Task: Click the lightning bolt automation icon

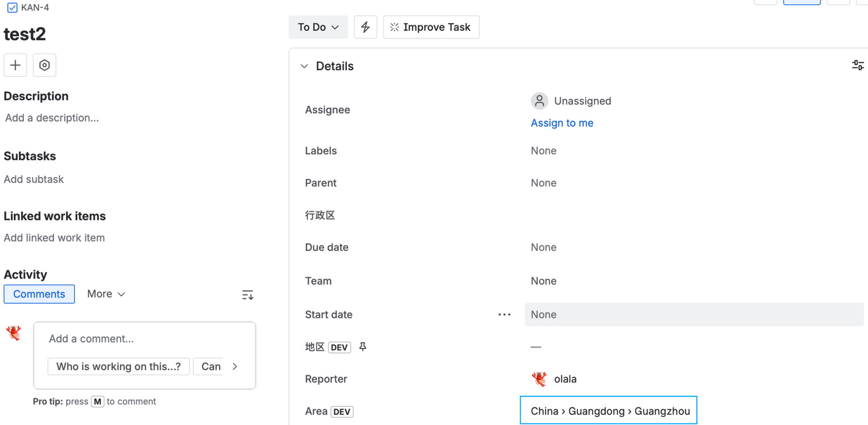Action: 366,27
